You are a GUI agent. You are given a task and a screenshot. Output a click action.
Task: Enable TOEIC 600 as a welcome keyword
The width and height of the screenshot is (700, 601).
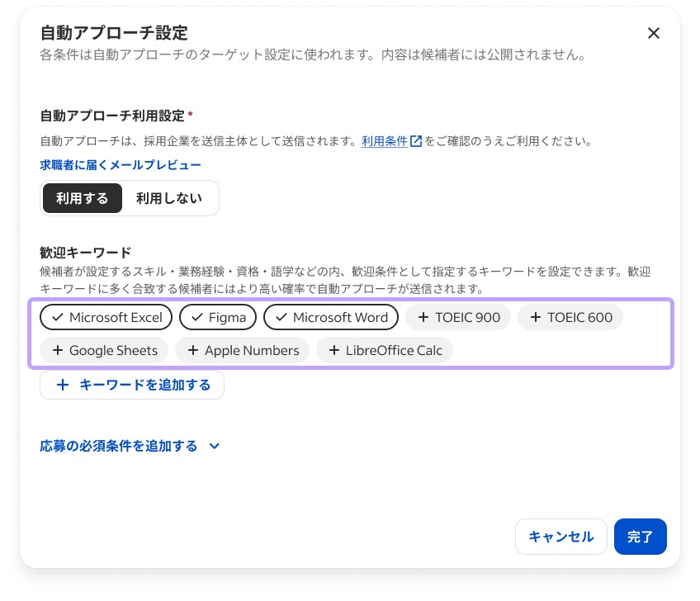(x=570, y=317)
